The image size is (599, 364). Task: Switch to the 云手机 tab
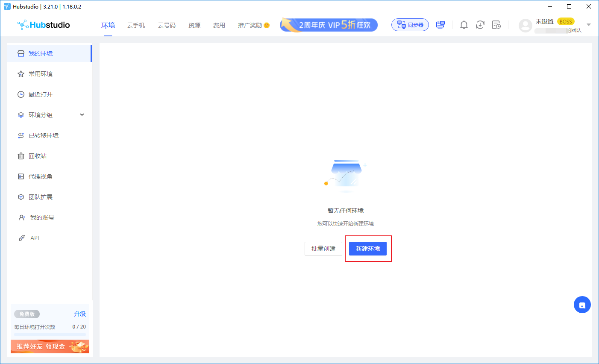coord(135,25)
